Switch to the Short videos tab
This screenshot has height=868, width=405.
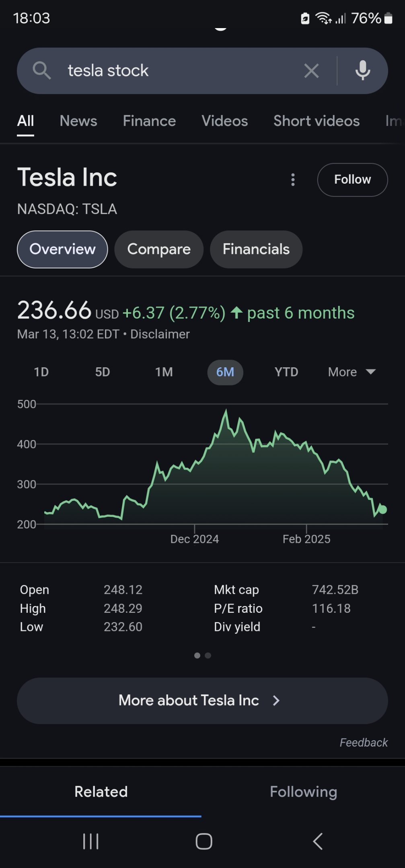(317, 121)
